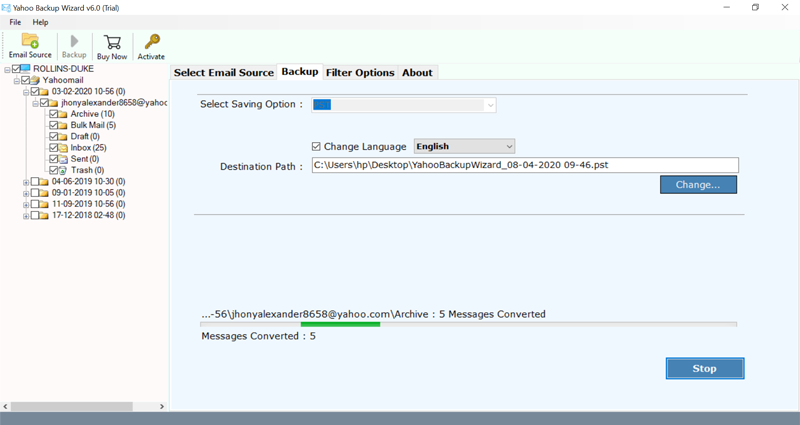Click the Backup play toolbar icon
Image resolution: width=800 pixels, height=425 pixels.
(74, 41)
